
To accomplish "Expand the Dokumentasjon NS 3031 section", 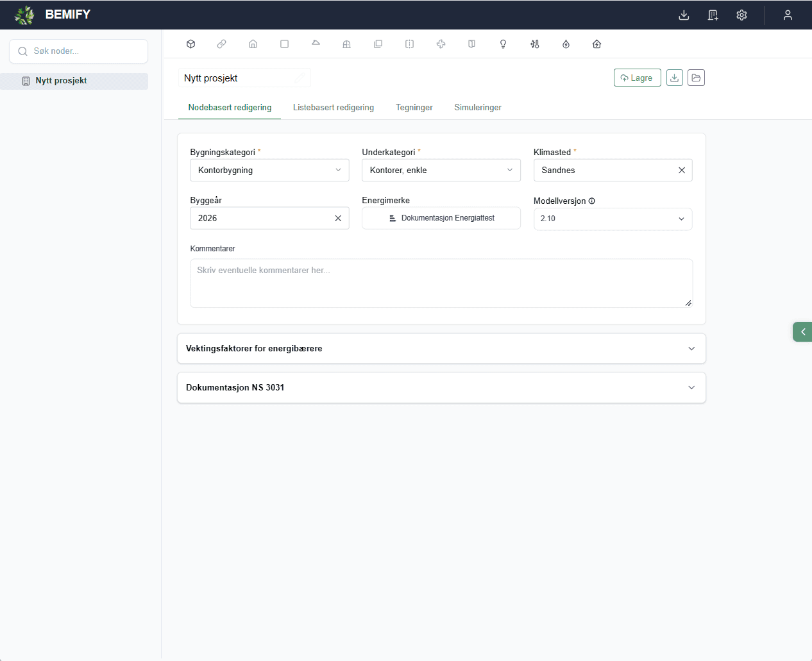I will pos(441,388).
